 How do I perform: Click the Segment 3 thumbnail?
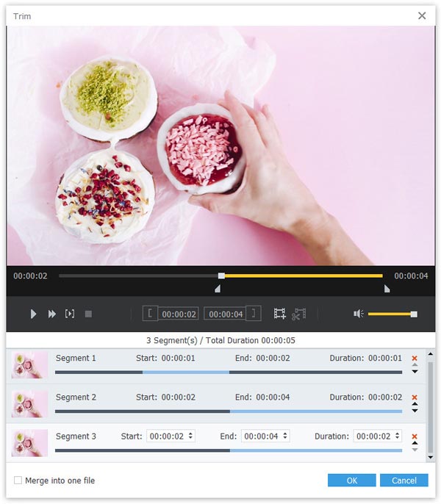pos(30,442)
